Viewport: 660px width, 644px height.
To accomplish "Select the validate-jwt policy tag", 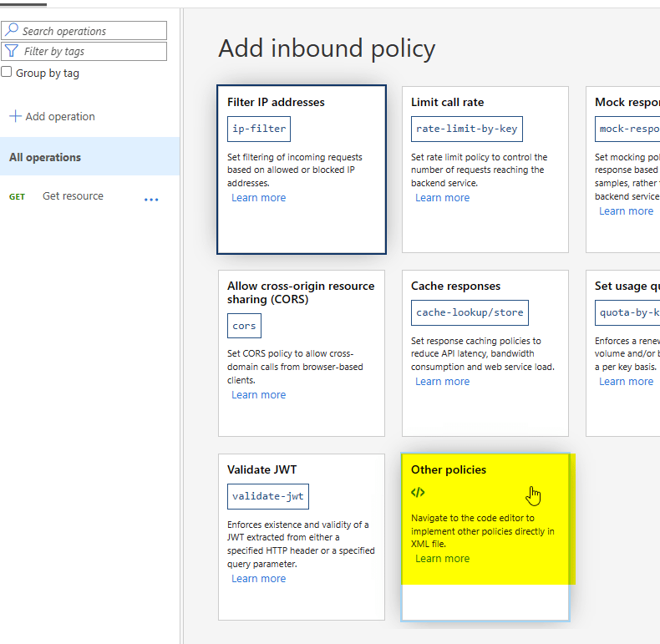I will [268, 497].
